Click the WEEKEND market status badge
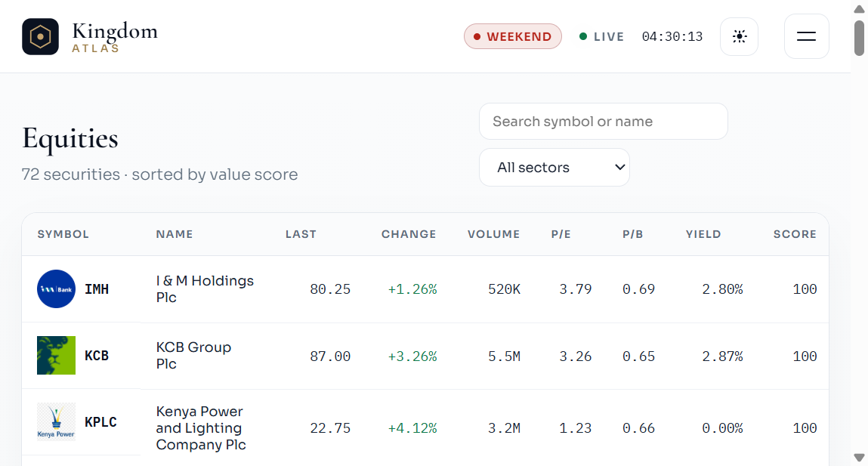The height and width of the screenshot is (466, 868). click(513, 36)
